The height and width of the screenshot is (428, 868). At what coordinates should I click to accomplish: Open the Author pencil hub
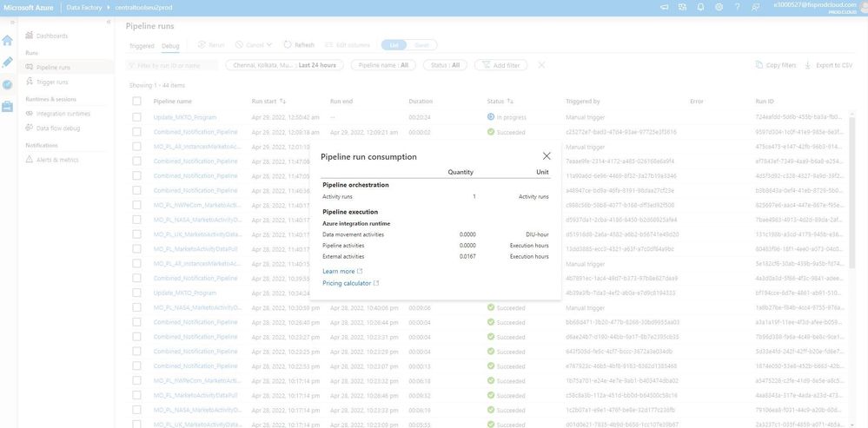[x=7, y=63]
